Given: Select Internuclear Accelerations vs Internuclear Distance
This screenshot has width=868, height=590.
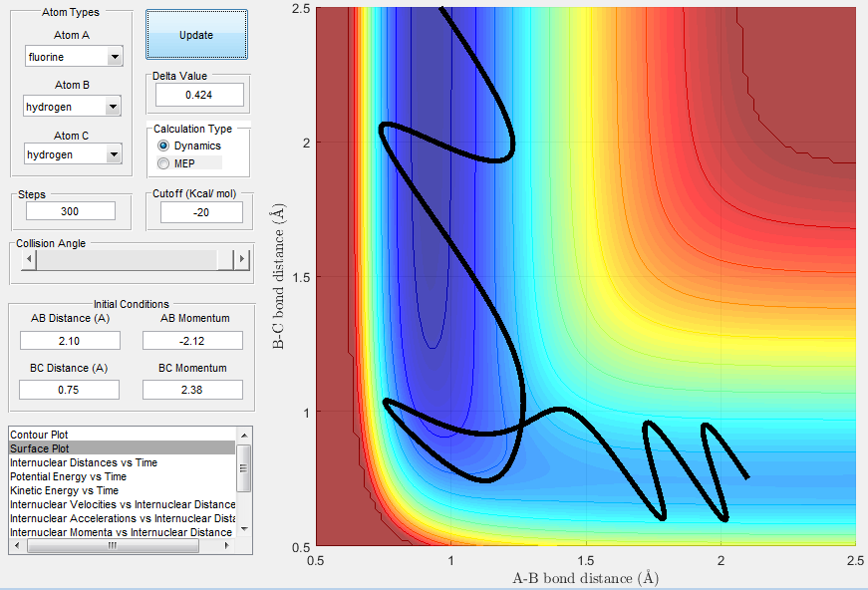Looking at the screenshot, I should click(x=123, y=518).
